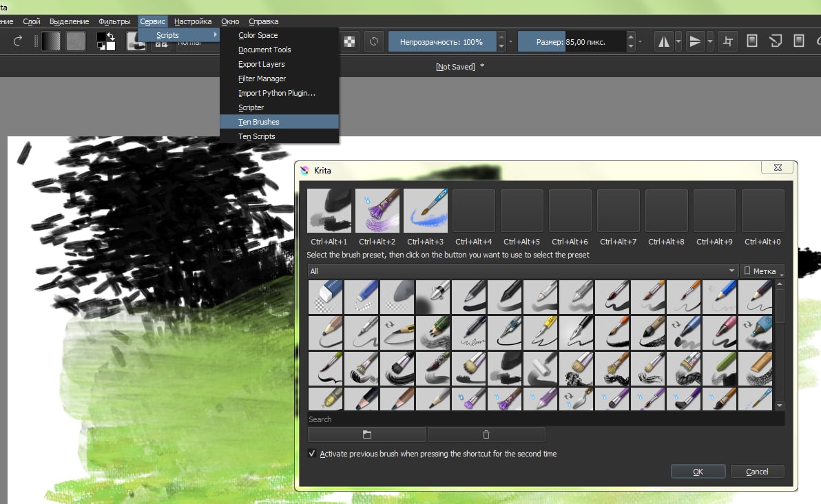Viewport: 821px width, 504px height.
Task: Open horizontal mirror options arrow
Action: (678, 41)
